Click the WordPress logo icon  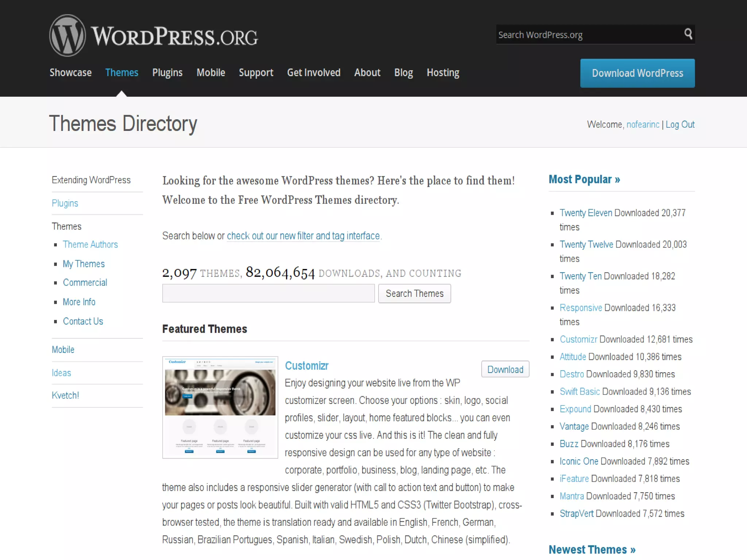67,36
